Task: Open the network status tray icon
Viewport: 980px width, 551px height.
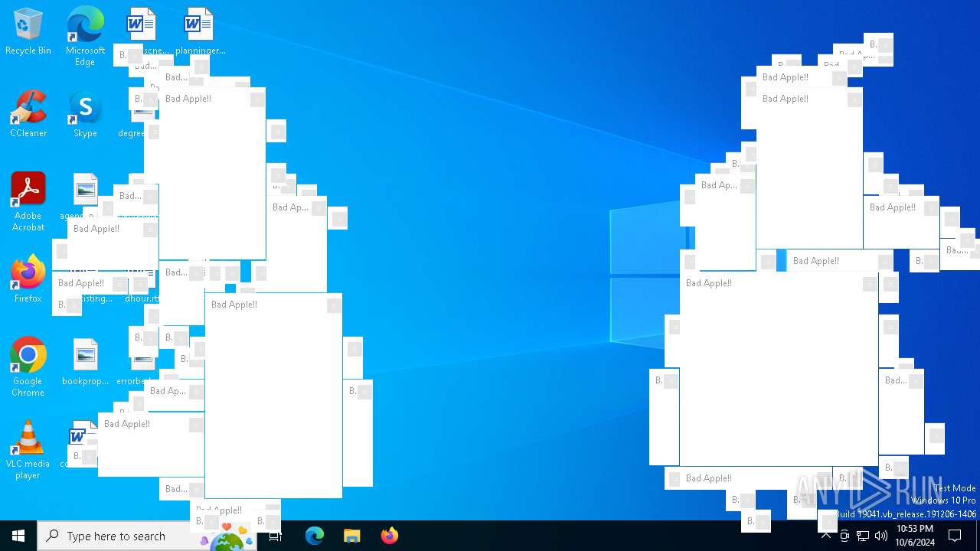Action: click(x=863, y=536)
